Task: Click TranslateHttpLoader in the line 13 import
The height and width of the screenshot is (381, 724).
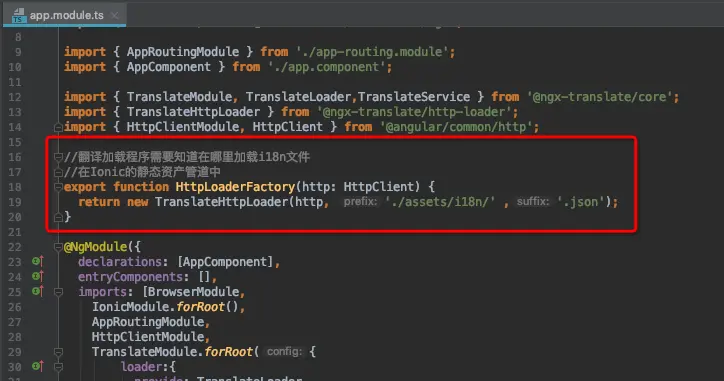Action: pos(193,112)
